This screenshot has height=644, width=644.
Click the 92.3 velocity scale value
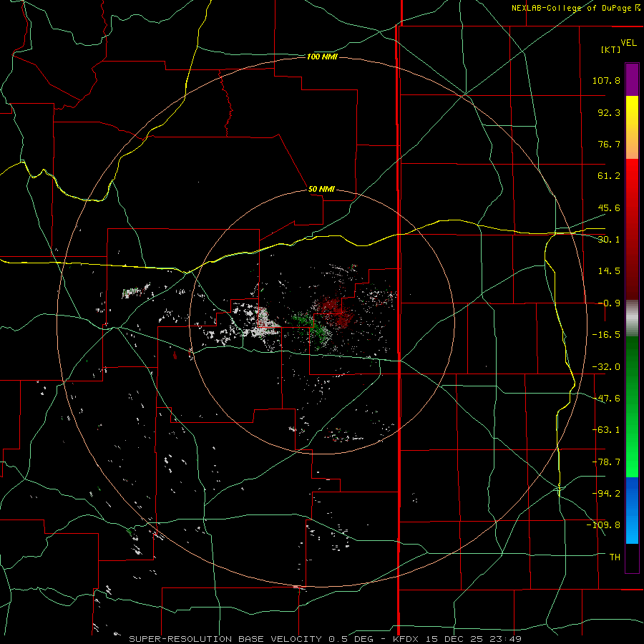click(x=609, y=112)
